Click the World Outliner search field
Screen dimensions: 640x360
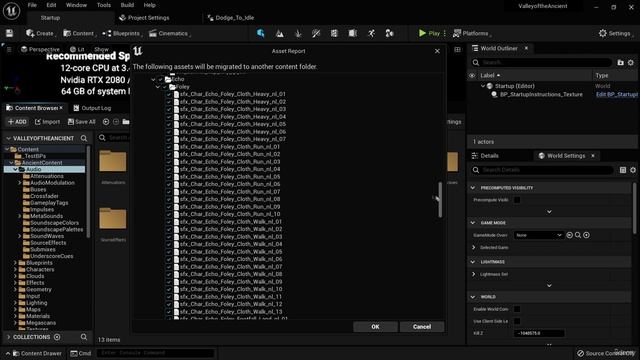click(541, 62)
